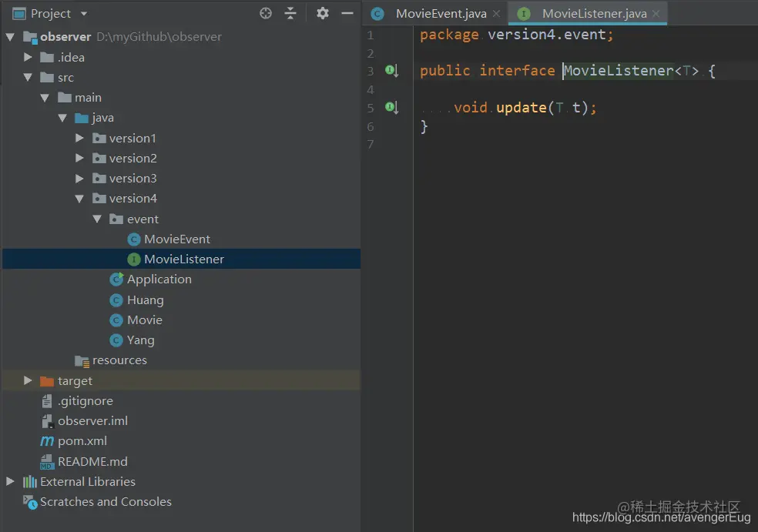This screenshot has height=532, width=758.
Task: Select the pom.xml Maven file
Action: 82,441
